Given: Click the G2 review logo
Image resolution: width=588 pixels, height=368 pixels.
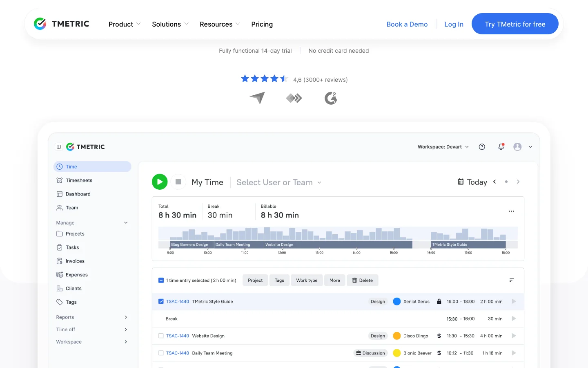Looking at the screenshot, I should (331, 98).
